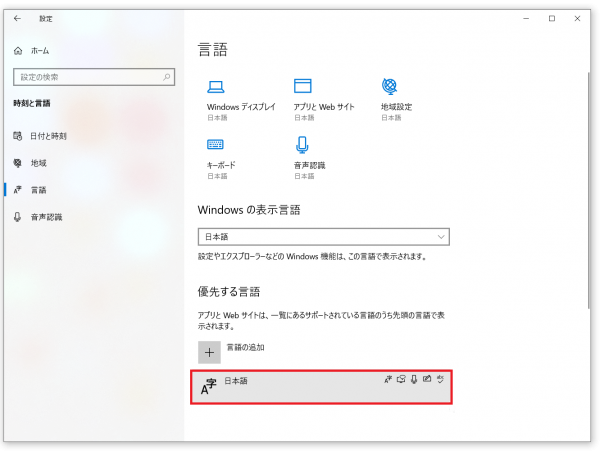Click the 日付と時刻 calendar icon

[x=18, y=136]
